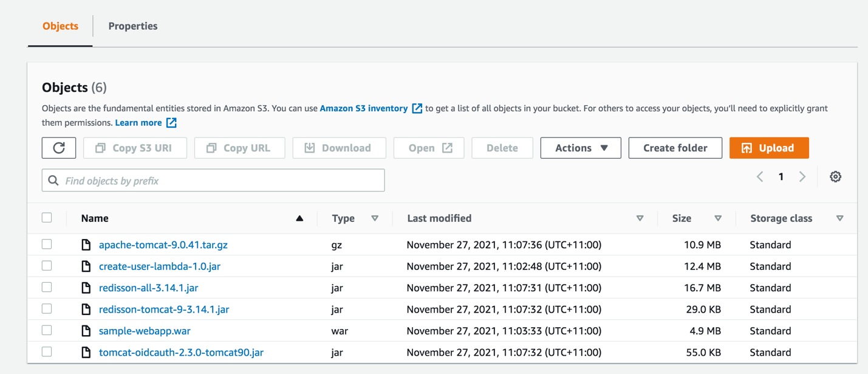Open the table preferences gear icon
868x374 pixels.
[x=835, y=177]
